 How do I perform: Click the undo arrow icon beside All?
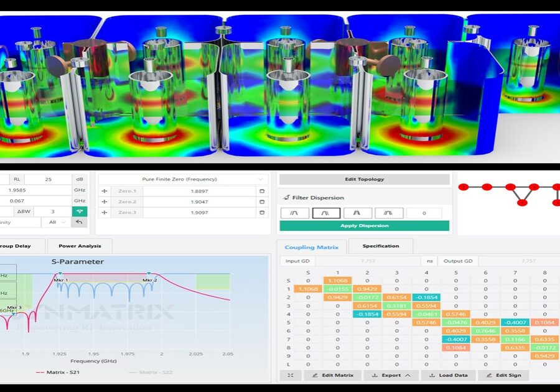[80, 222]
